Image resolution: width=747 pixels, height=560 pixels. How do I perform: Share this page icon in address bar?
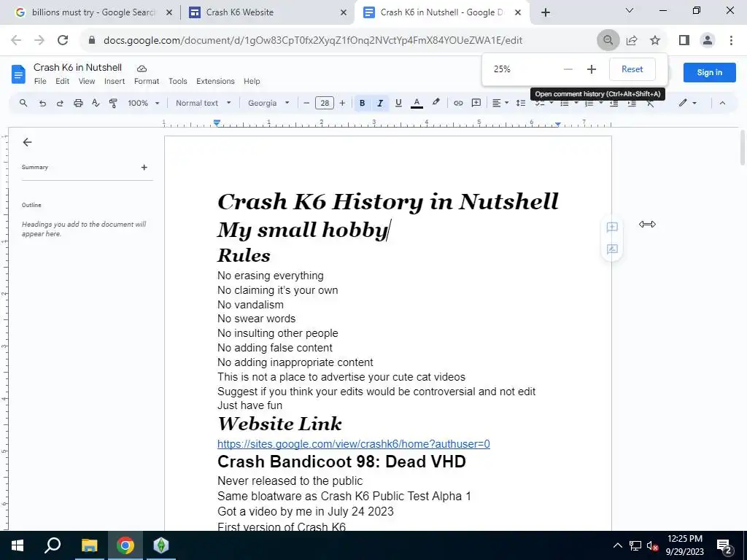pos(632,41)
